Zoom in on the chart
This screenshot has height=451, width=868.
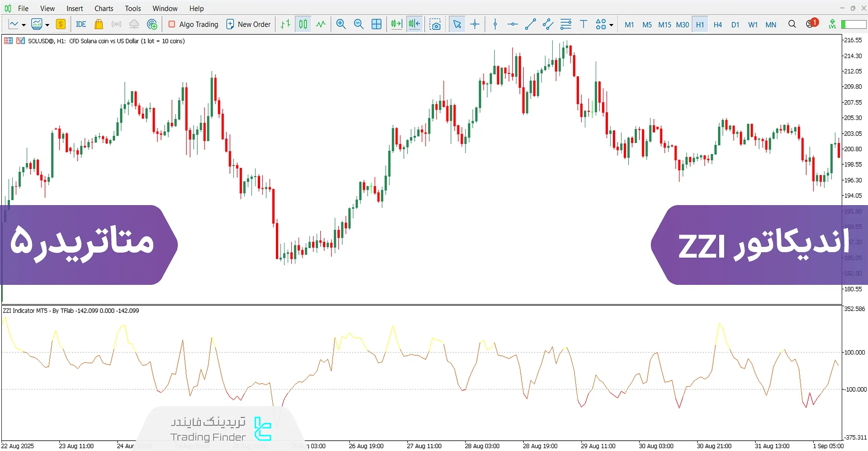341,24
